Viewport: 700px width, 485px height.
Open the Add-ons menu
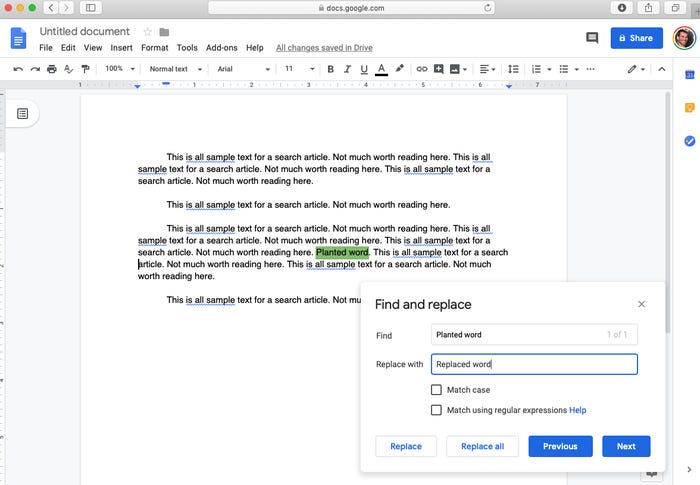point(221,48)
